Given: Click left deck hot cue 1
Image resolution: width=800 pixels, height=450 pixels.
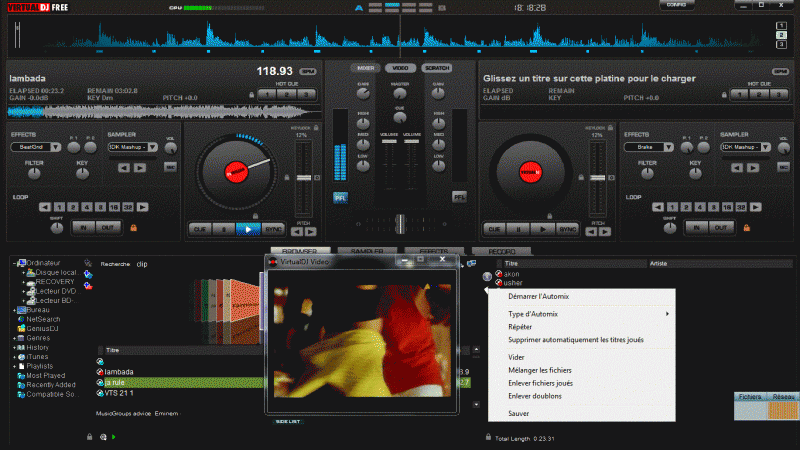Looking at the screenshot, I should [x=267, y=94].
